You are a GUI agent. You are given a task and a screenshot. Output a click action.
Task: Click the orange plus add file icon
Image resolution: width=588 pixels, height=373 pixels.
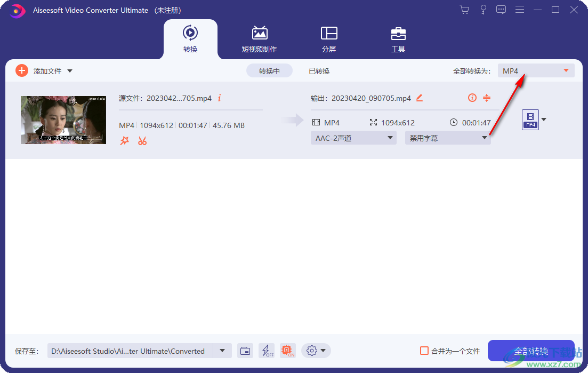pyautogui.click(x=22, y=70)
